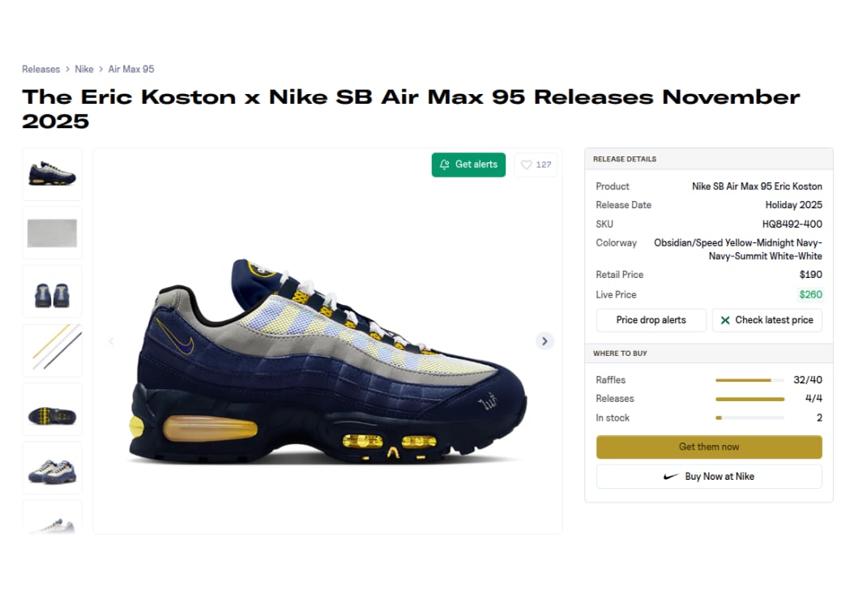The image size is (867, 616).
Task: Click the Check latest price button
Action: [x=767, y=320]
